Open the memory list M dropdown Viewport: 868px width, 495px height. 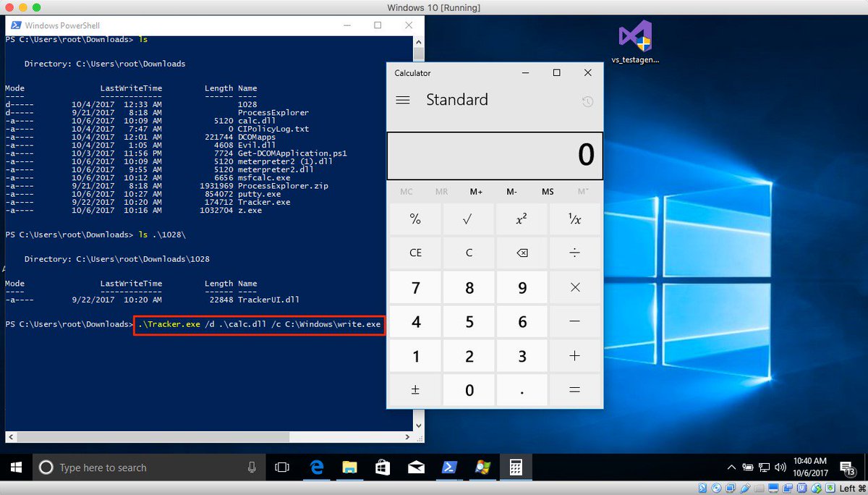(x=583, y=192)
